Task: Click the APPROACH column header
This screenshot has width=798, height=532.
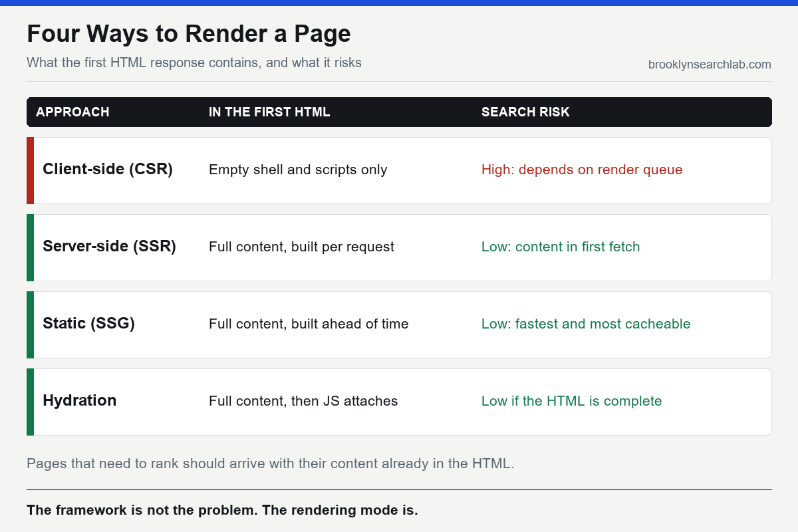Action: (x=72, y=112)
